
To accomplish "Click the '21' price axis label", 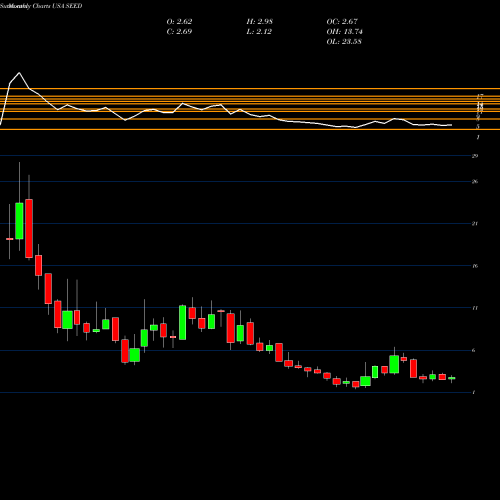I will (475, 223).
